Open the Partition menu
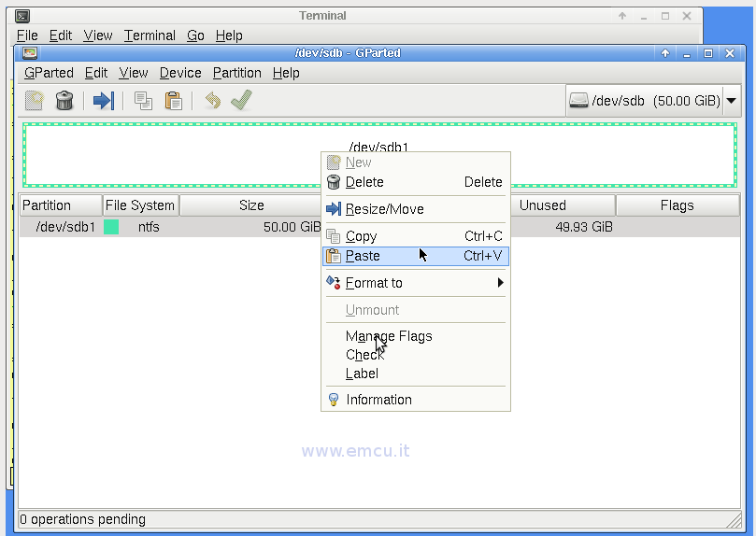 click(236, 73)
